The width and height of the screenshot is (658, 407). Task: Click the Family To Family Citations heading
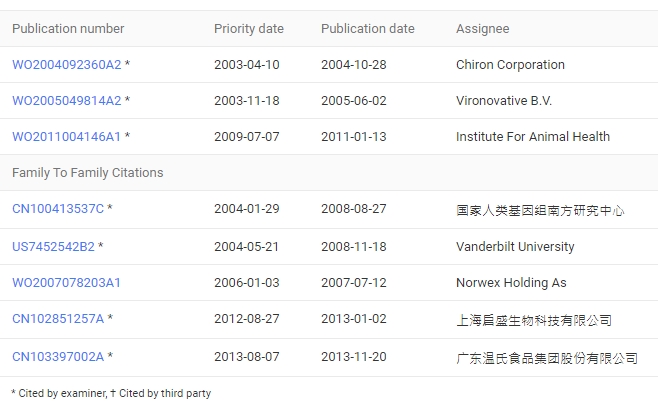coord(87,173)
